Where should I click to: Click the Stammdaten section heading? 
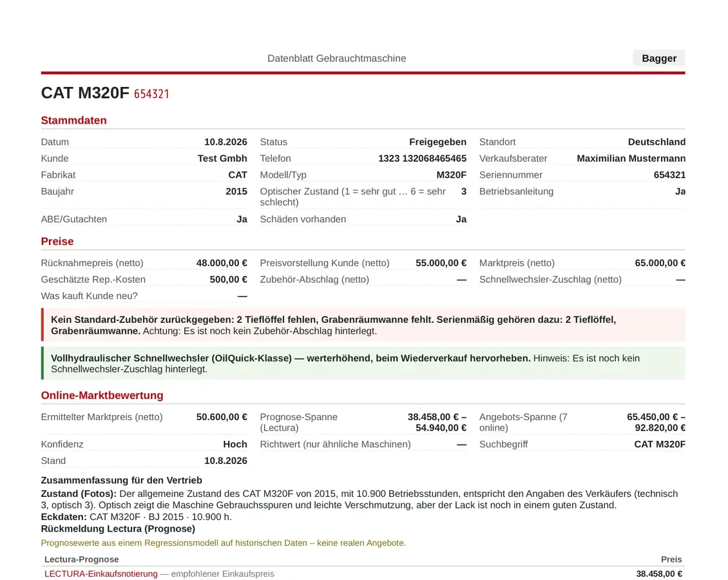point(74,121)
